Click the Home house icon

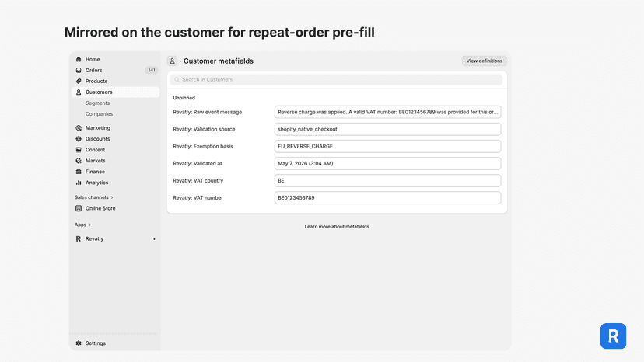(79, 59)
